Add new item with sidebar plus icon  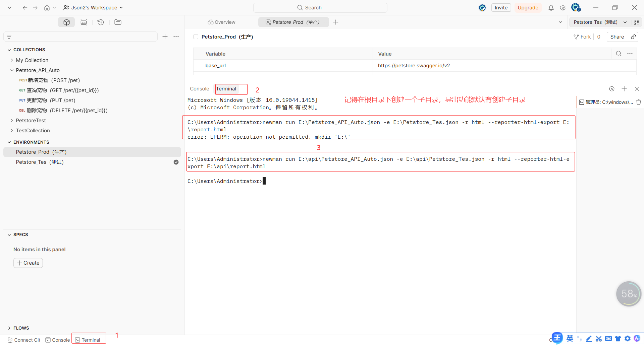(165, 37)
